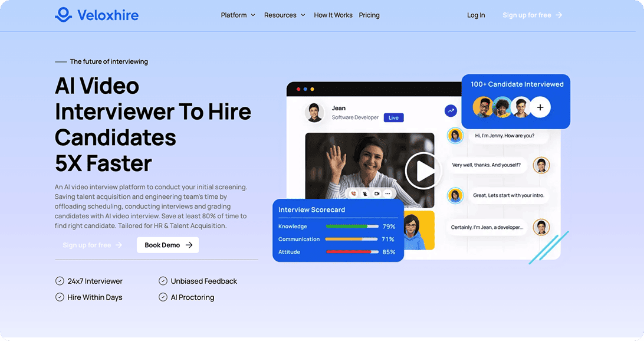Image resolution: width=644 pixels, height=341 pixels.
Task: Toggle the camera icon in video controls
Action: pyautogui.click(x=376, y=194)
